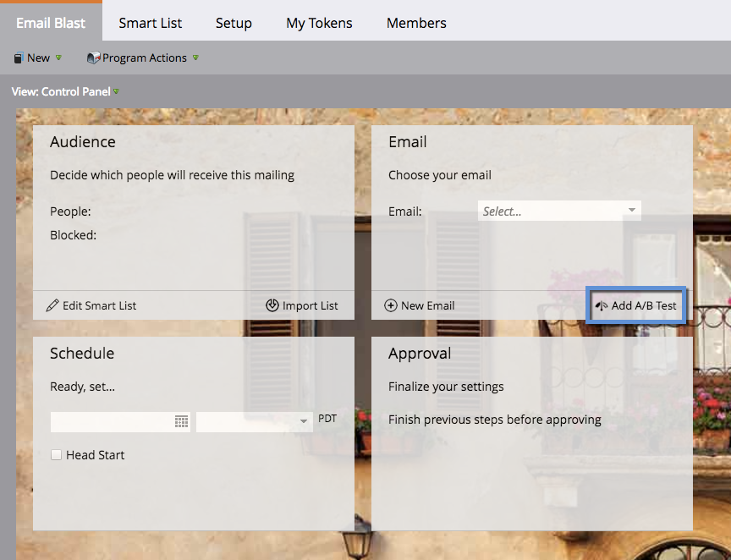731x560 pixels.
Task: Open the Setup tab
Action: click(234, 23)
